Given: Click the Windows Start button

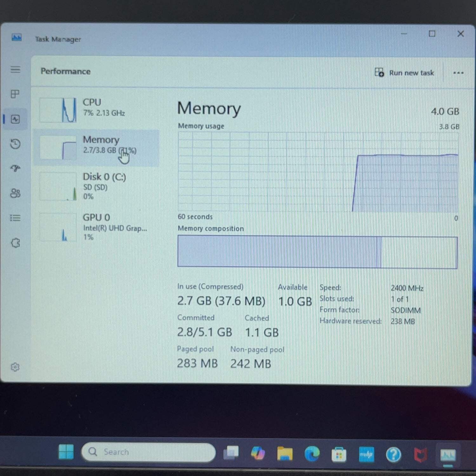Looking at the screenshot, I should (66, 452).
